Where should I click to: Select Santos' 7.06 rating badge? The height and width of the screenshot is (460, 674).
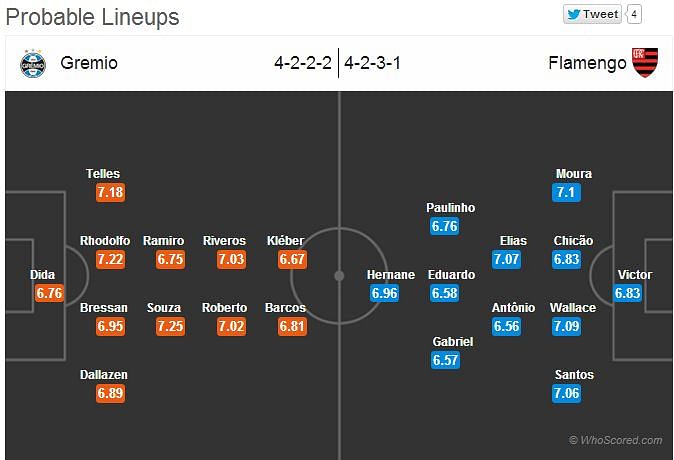coord(567,393)
